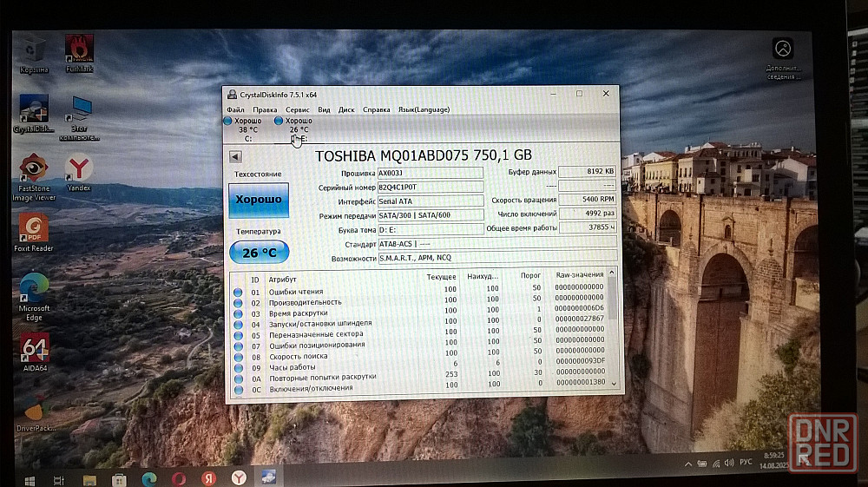868x487 pixels.
Task: Click the Прошивка field AX003J
Action: pos(431,174)
